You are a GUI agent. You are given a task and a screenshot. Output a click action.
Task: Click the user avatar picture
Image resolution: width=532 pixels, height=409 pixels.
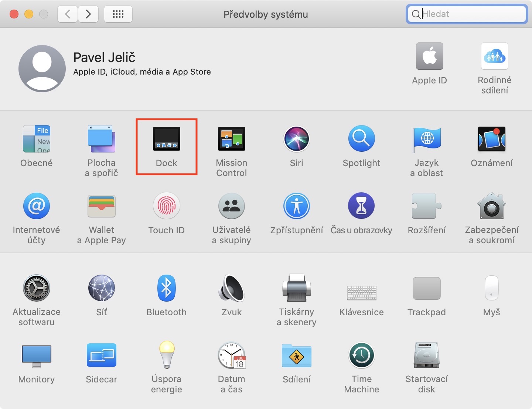42,69
